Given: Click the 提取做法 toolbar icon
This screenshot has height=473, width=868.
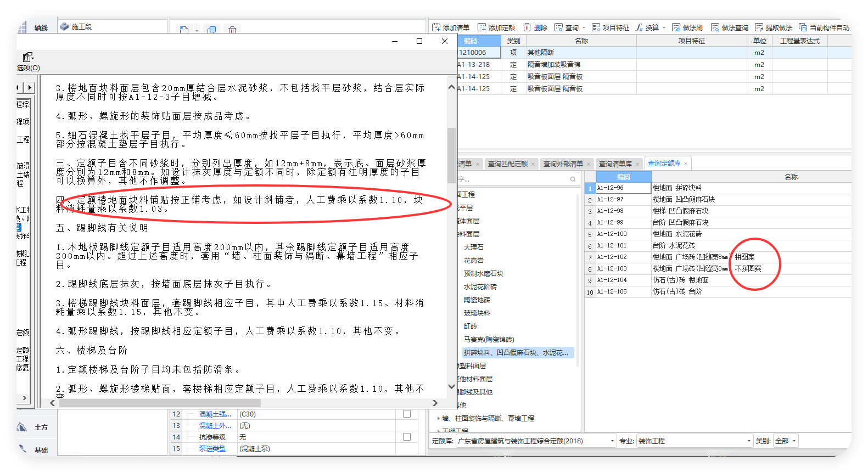Looking at the screenshot, I should [759, 27].
